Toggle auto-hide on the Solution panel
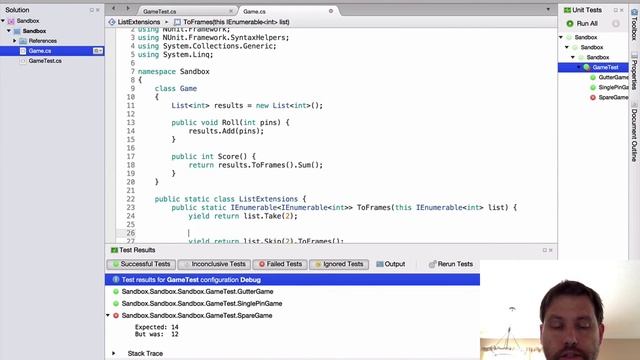This screenshot has height=360, width=640. click(91, 10)
